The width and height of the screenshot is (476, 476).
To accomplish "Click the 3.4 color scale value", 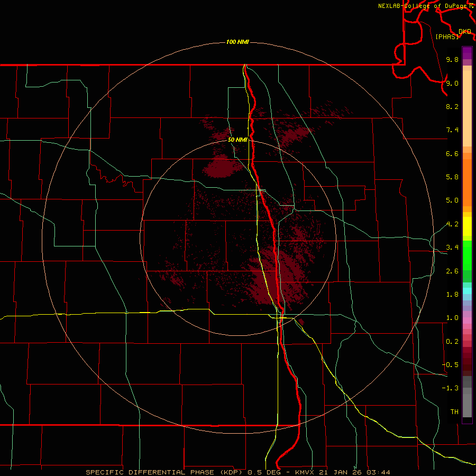I will coord(452,248).
